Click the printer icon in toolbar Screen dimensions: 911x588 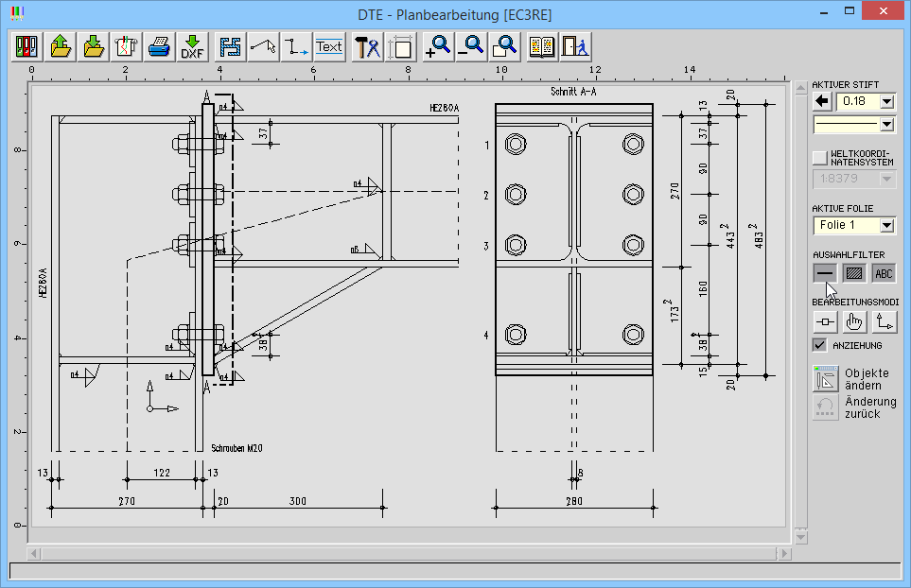click(159, 46)
